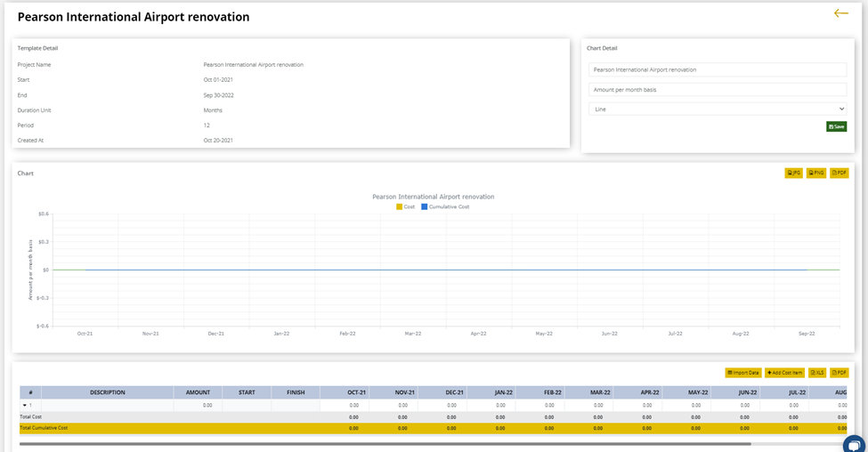Click the row 1 description cell

[x=108, y=405]
